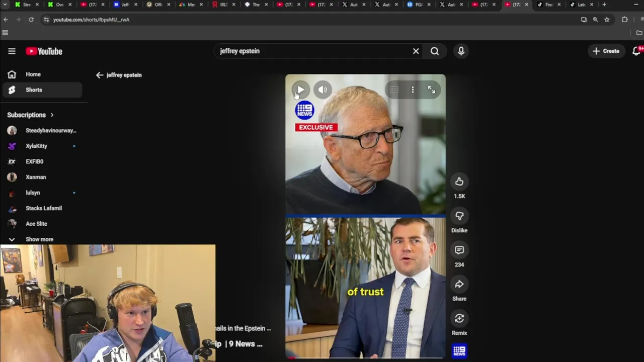Switch to the 'Late' TikTok tab

point(581,5)
